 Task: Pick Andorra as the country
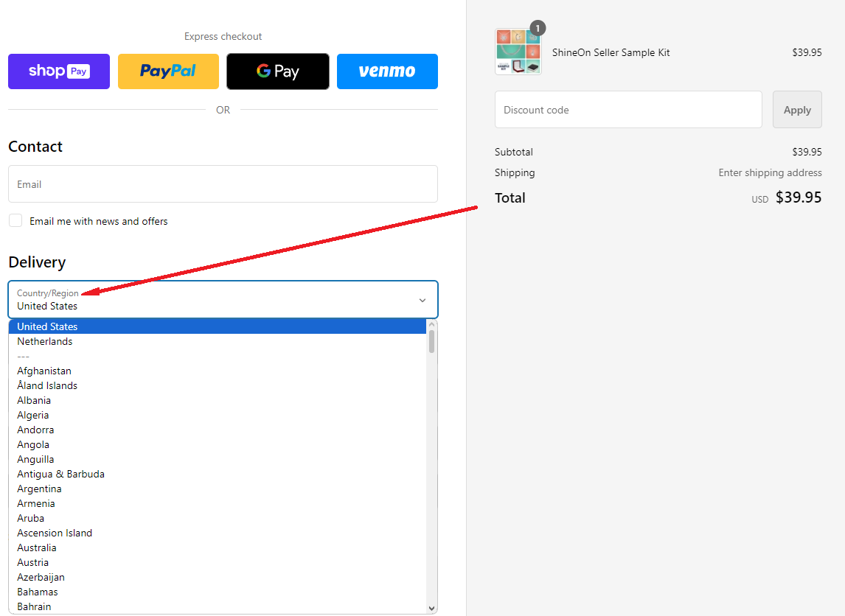[218, 430]
